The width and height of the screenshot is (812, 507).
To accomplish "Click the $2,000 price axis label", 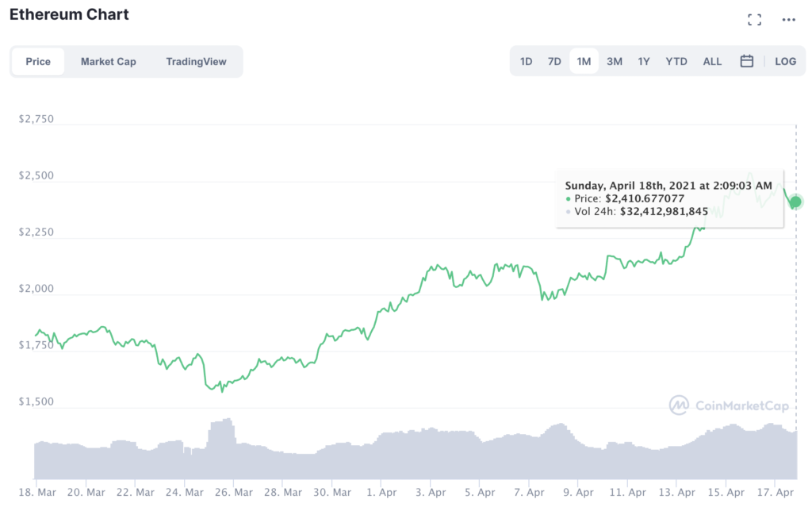I will tap(35, 289).
